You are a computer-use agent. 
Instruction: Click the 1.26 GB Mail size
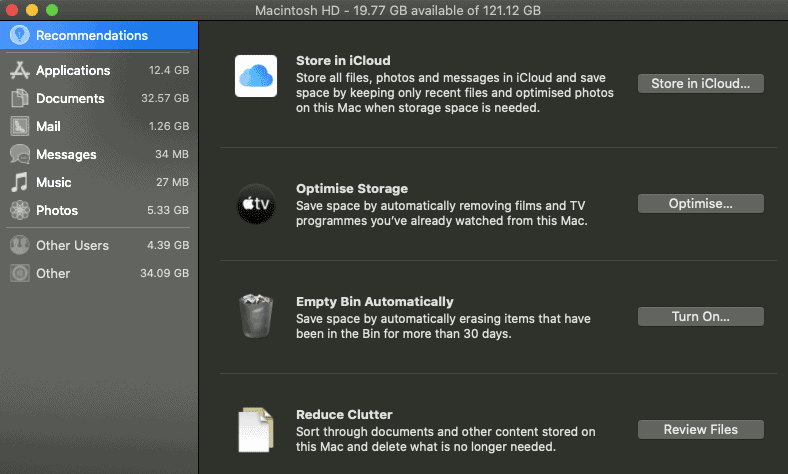[169, 126]
